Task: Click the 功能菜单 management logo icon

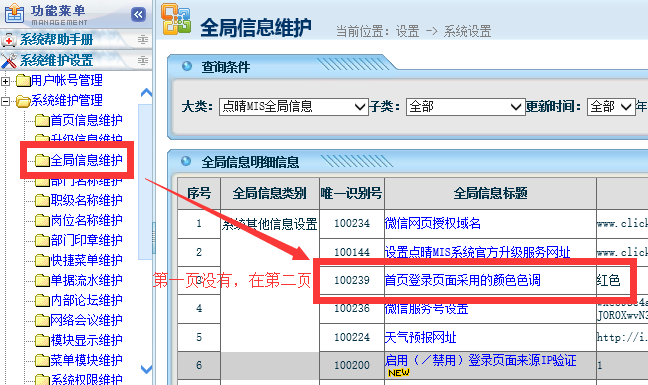Action: click(14, 13)
